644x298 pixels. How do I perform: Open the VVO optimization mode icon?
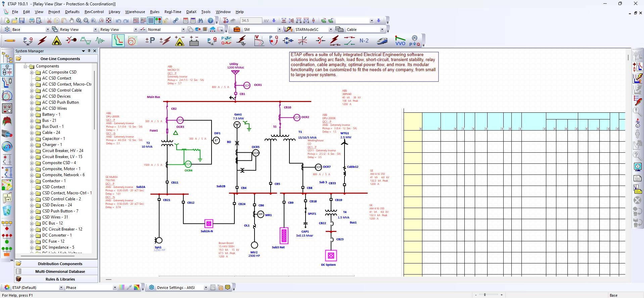(400, 41)
